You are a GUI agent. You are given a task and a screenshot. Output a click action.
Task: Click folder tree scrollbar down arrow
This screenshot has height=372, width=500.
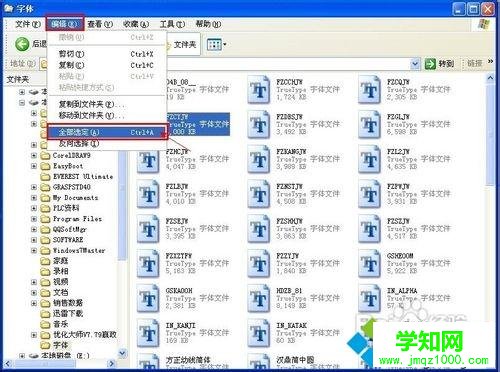pos(122,353)
